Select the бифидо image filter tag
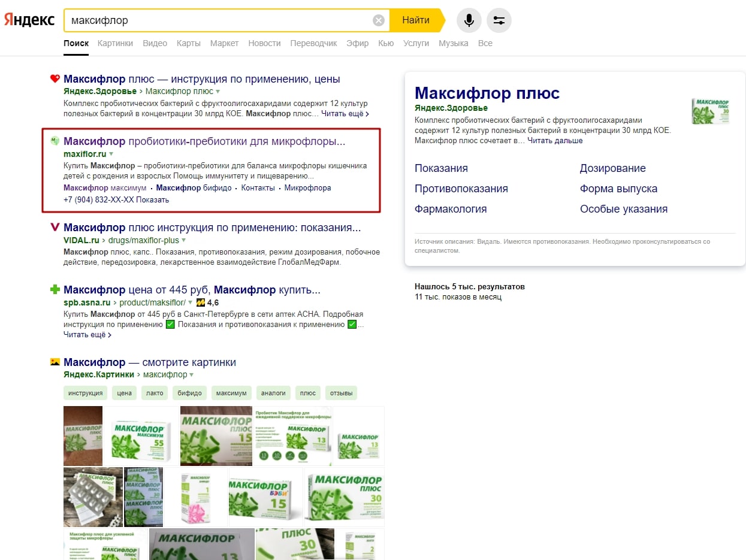Viewport: 746px width, 560px height. pos(189,393)
